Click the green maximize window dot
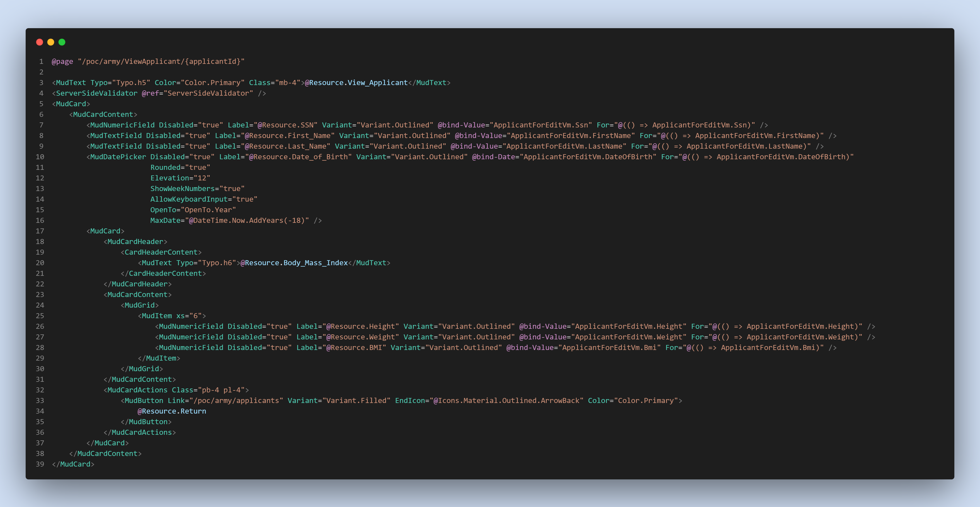980x507 pixels. pos(62,42)
